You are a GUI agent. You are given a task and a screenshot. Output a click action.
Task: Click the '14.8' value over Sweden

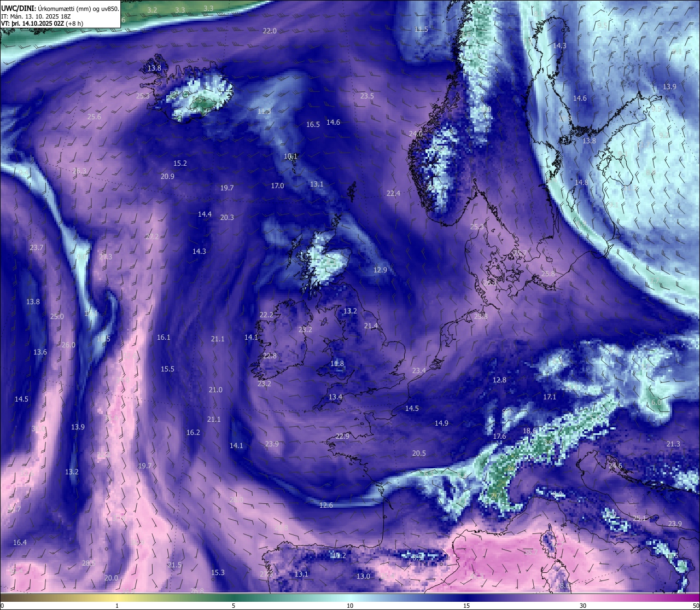[x=581, y=182]
